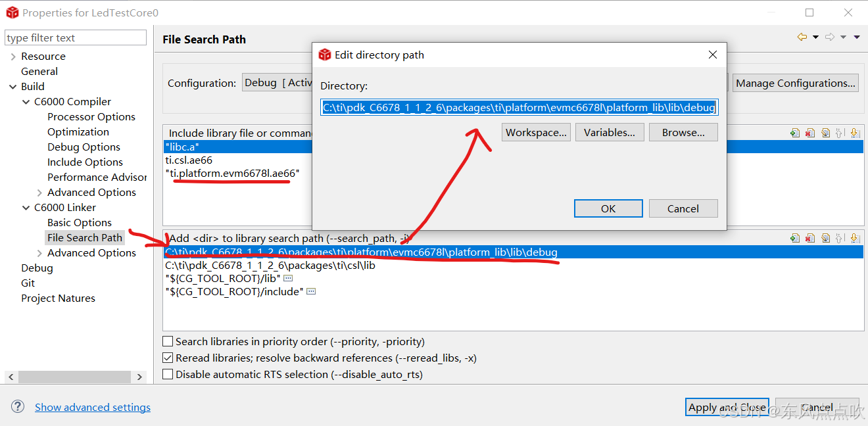Expand Advanced Options under C6000 Linker

(40, 253)
